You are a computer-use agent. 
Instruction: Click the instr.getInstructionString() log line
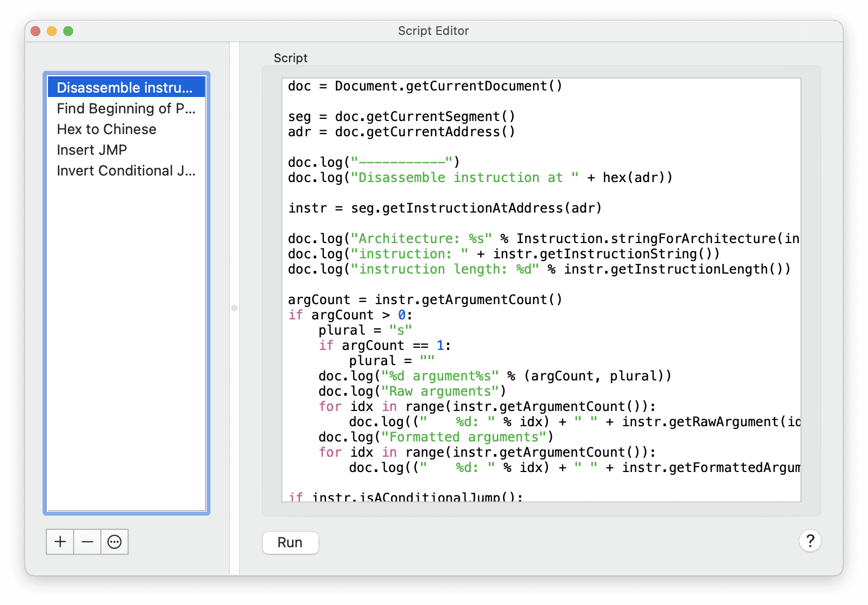(504, 254)
